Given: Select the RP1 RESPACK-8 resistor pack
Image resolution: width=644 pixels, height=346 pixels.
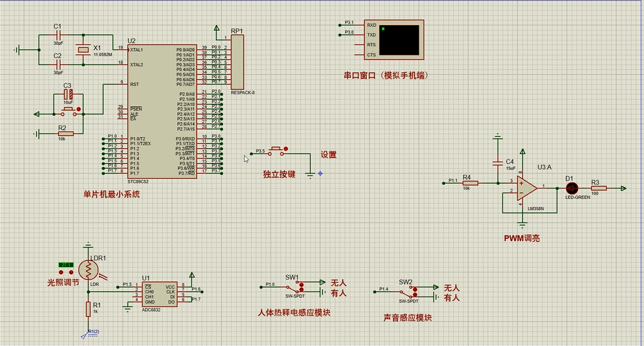Looking at the screenshot, I should coord(237,62).
